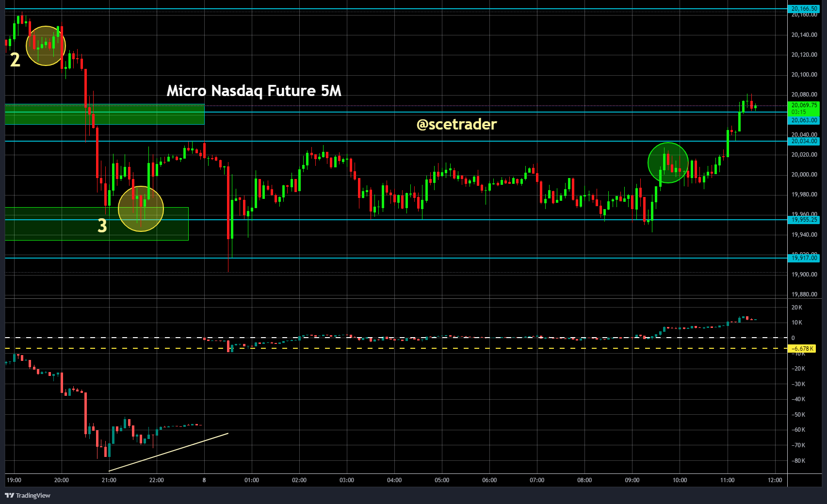Click the 05:00 time axis label
The image size is (827, 504).
click(x=442, y=480)
